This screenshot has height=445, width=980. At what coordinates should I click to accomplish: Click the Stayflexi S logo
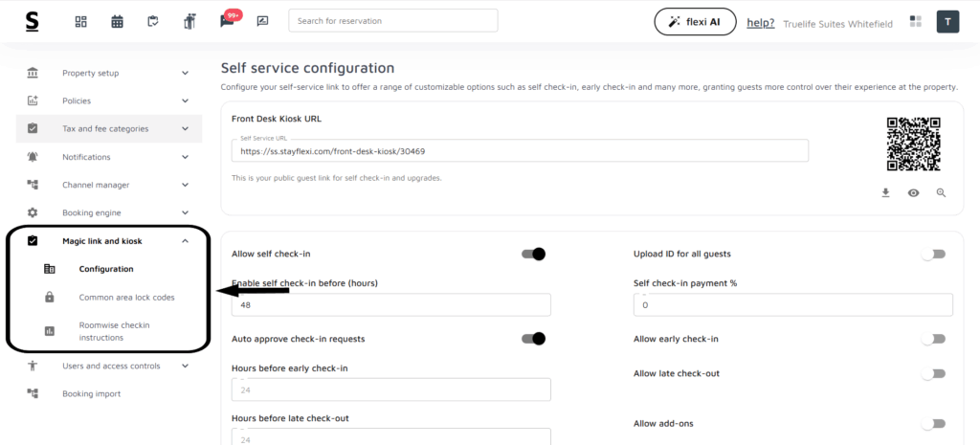click(x=32, y=22)
